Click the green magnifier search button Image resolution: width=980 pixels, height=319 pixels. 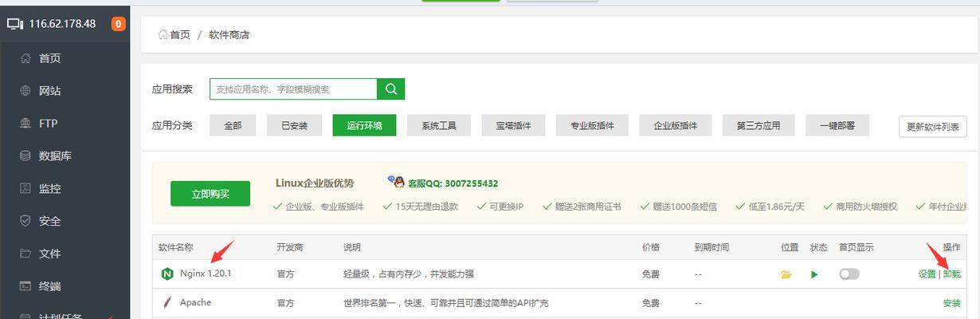click(391, 89)
